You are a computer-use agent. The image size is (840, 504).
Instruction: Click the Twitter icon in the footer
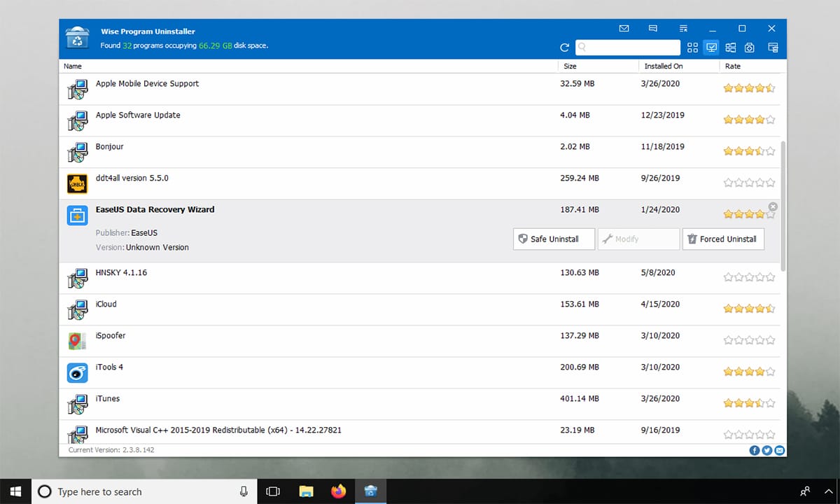pyautogui.click(x=767, y=450)
